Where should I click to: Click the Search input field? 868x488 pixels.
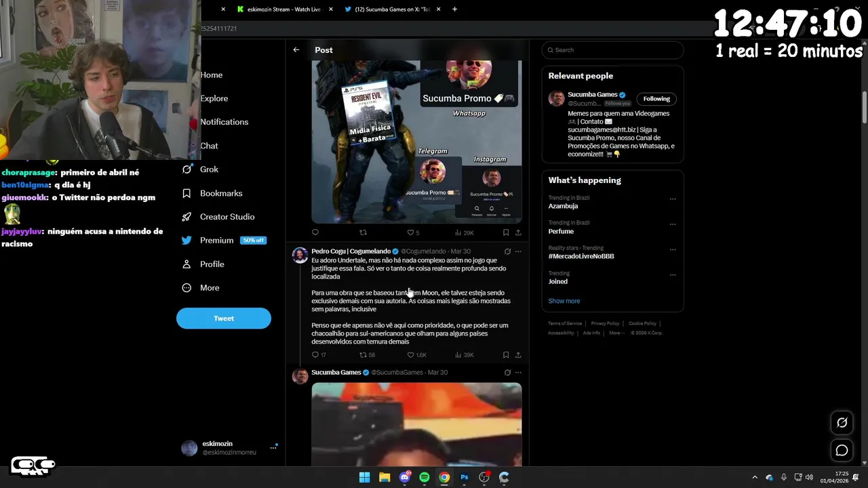612,50
